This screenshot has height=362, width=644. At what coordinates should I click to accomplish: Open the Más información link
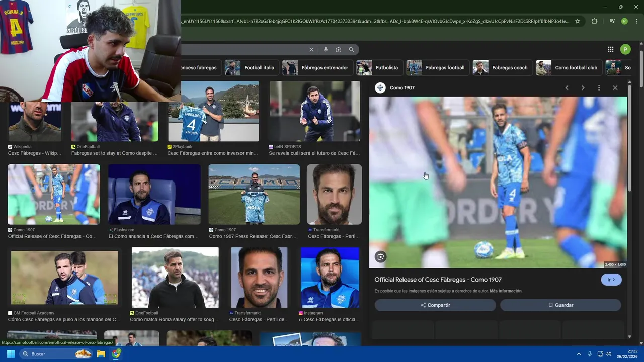pos(506,291)
